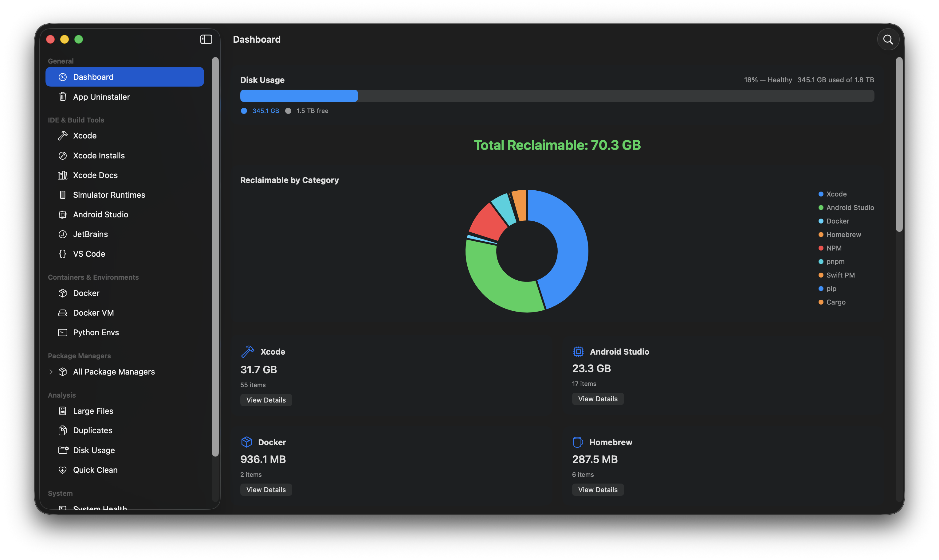Screen dimensions: 939x560
Task: Click the Python Envs terminal icon
Action: point(63,332)
